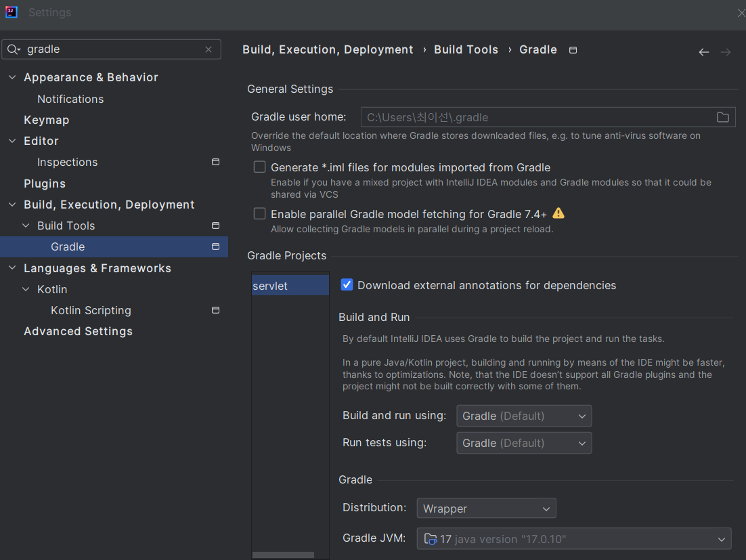Collapse Languages & Frameworks node

[x=12, y=268]
